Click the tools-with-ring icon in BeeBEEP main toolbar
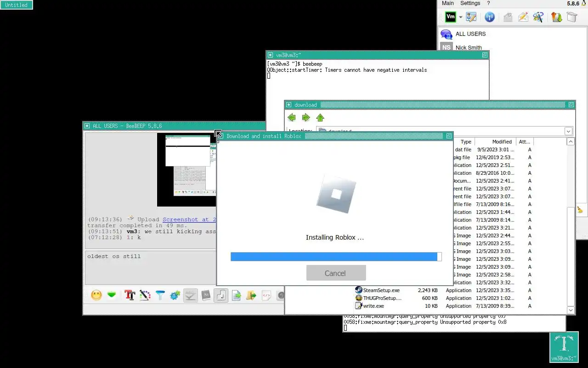 pos(538,17)
